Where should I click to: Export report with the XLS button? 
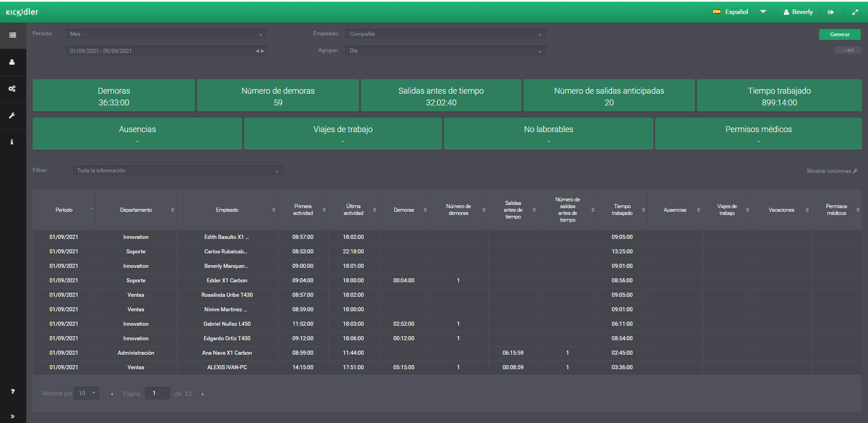[x=848, y=50]
